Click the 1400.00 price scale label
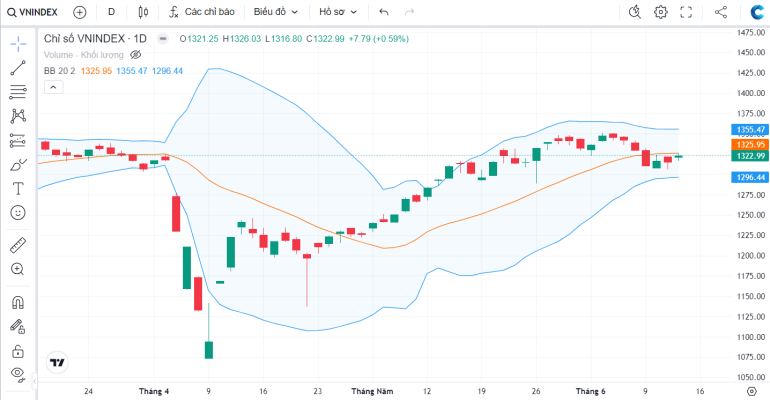 pyautogui.click(x=751, y=93)
